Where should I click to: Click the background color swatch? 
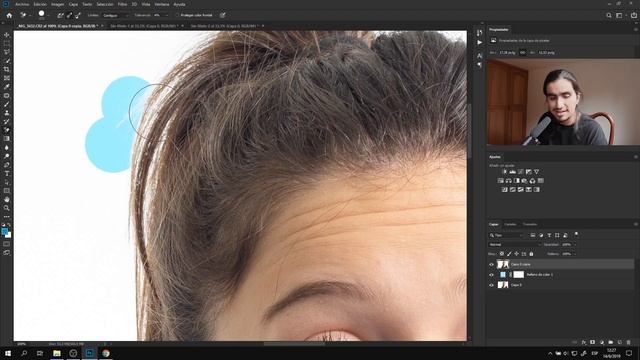(x=8, y=235)
